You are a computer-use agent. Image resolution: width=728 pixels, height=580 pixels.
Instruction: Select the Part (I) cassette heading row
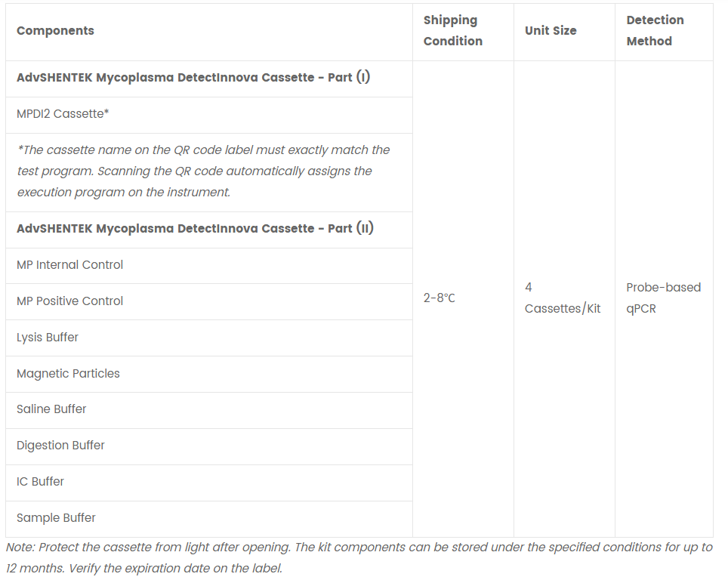(x=209, y=79)
